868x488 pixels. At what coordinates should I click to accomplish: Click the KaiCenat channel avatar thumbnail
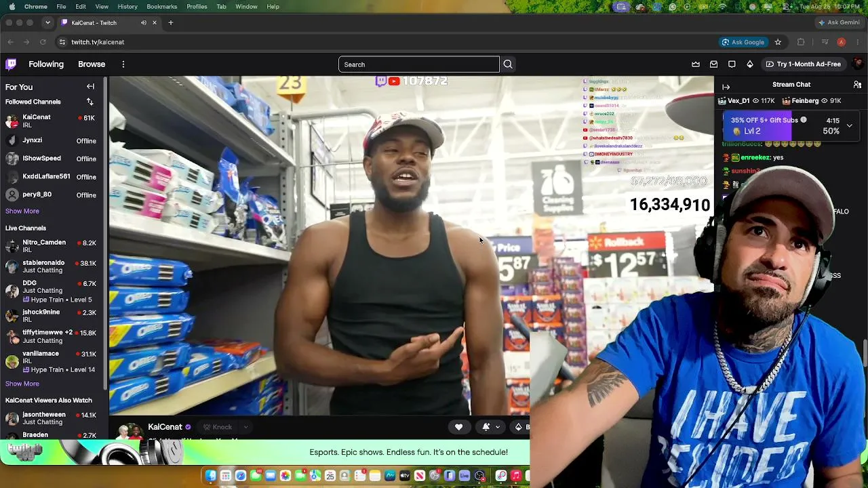(130, 431)
